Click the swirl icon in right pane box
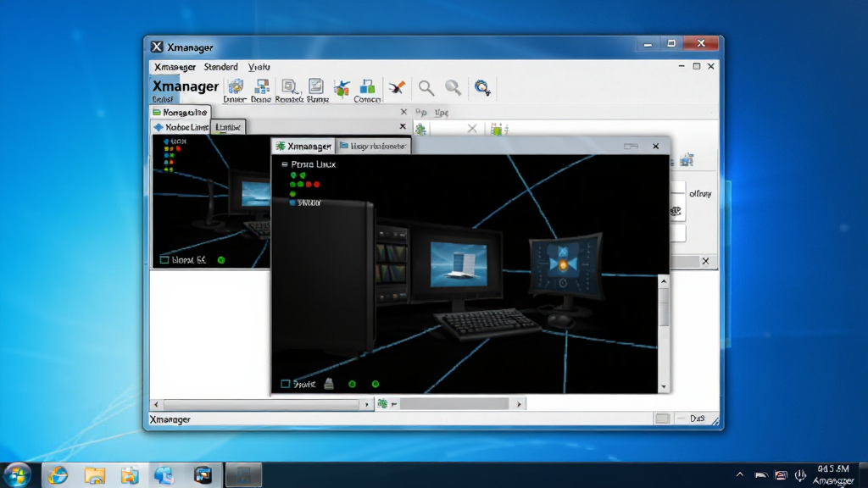868x488 pixels. click(676, 211)
